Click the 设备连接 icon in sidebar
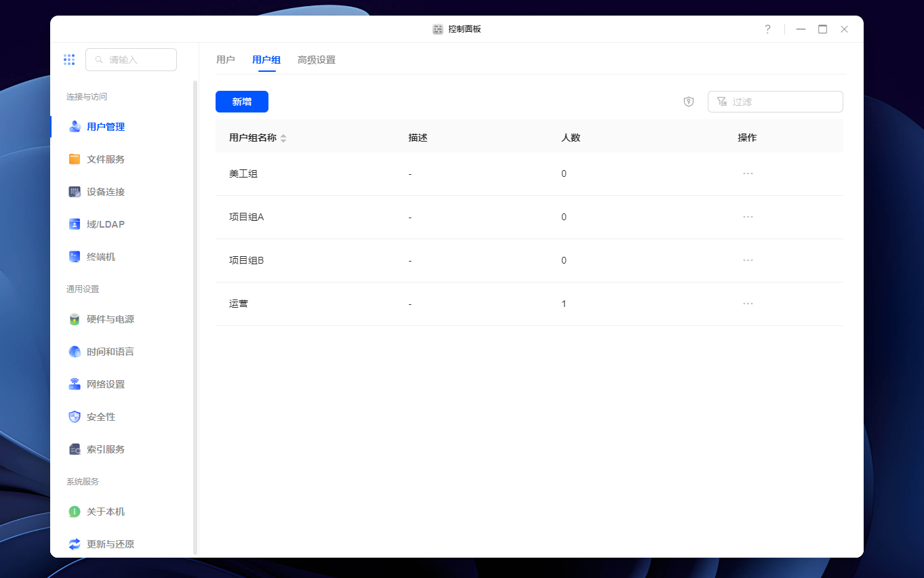The image size is (924, 578). click(x=75, y=192)
